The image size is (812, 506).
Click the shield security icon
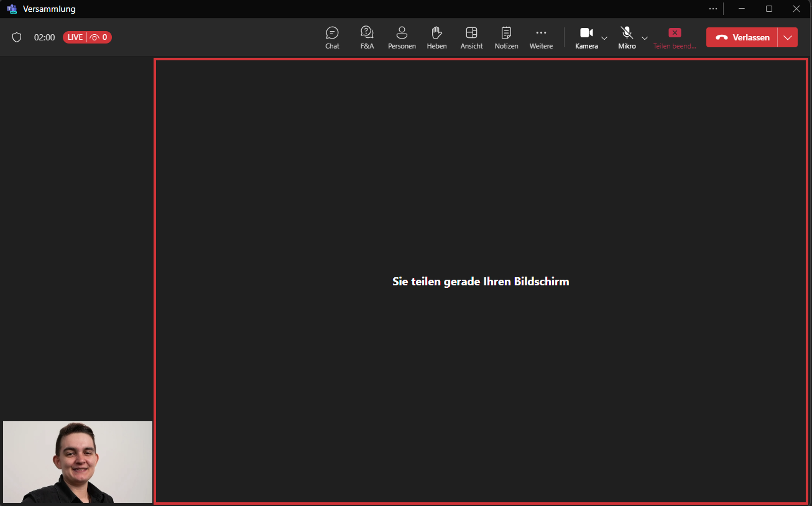[x=17, y=37]
